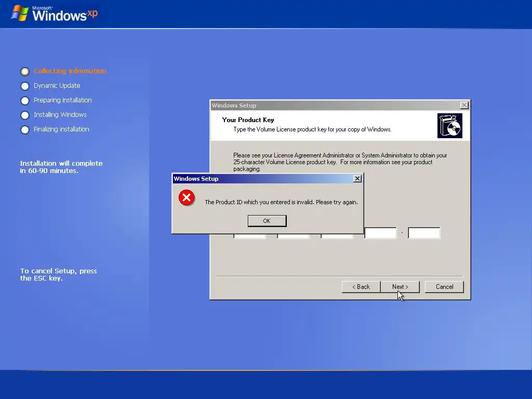This screenshot has height=399, width=532.
Task: Click 'To cancel Setup, press the ESC key' text
Action: [58, 274]
